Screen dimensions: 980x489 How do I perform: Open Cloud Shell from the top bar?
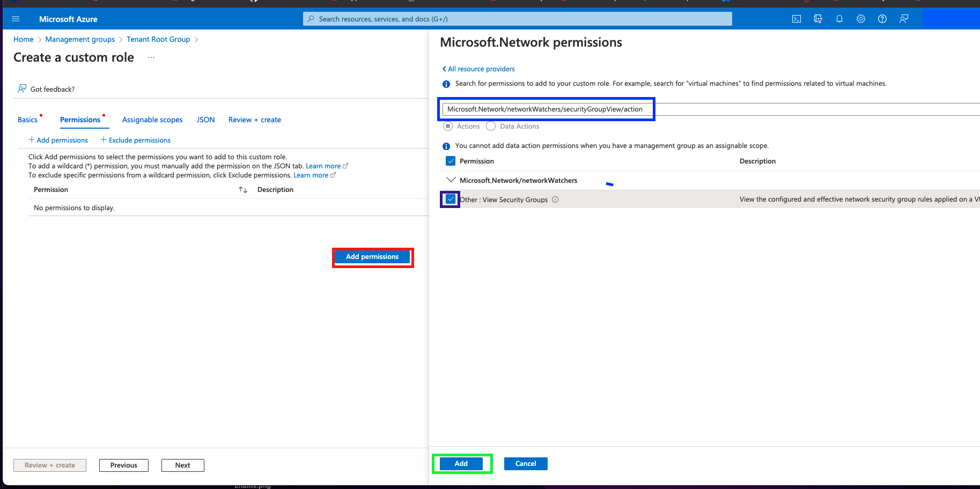[x=797, y=19]
